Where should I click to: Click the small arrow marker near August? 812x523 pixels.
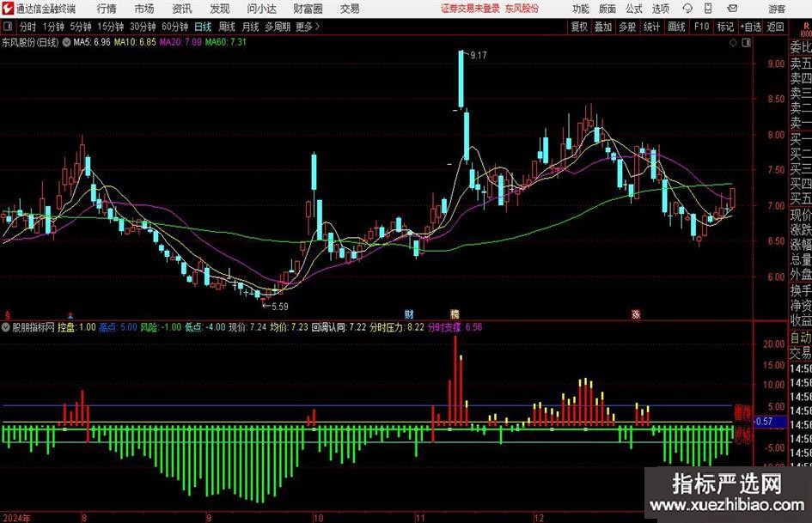(70, 315)
